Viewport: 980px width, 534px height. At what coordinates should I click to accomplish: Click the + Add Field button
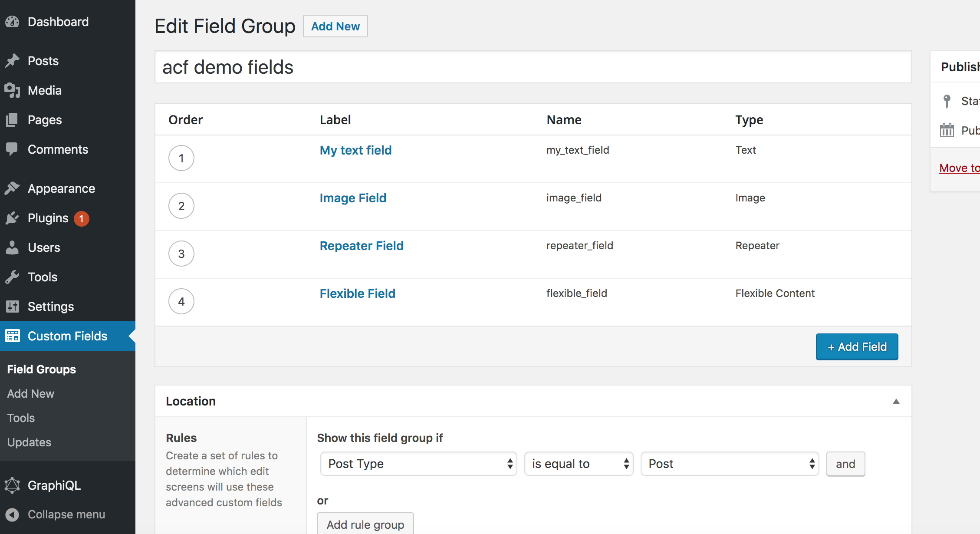click(857, 347)
